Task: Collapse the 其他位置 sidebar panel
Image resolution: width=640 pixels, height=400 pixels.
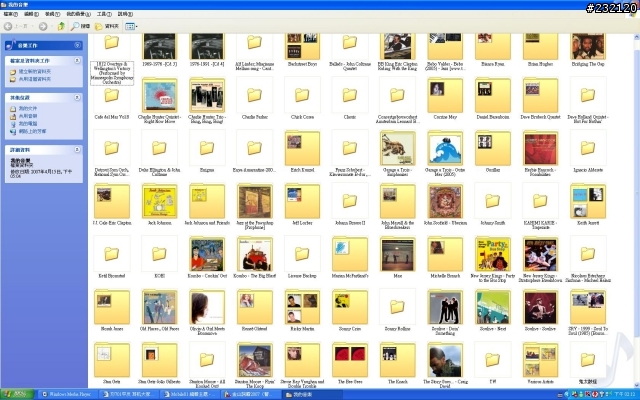Action: pyautogui.click(x=77, y=98)
